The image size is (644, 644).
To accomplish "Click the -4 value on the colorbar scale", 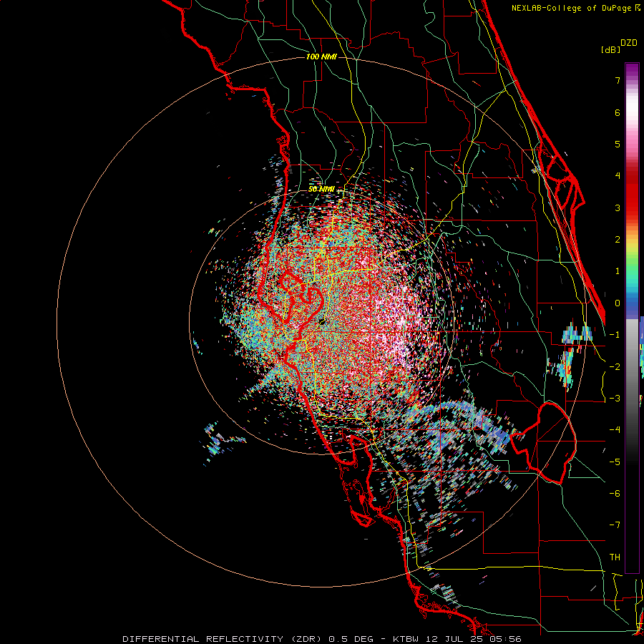I will tap(615, 429).
